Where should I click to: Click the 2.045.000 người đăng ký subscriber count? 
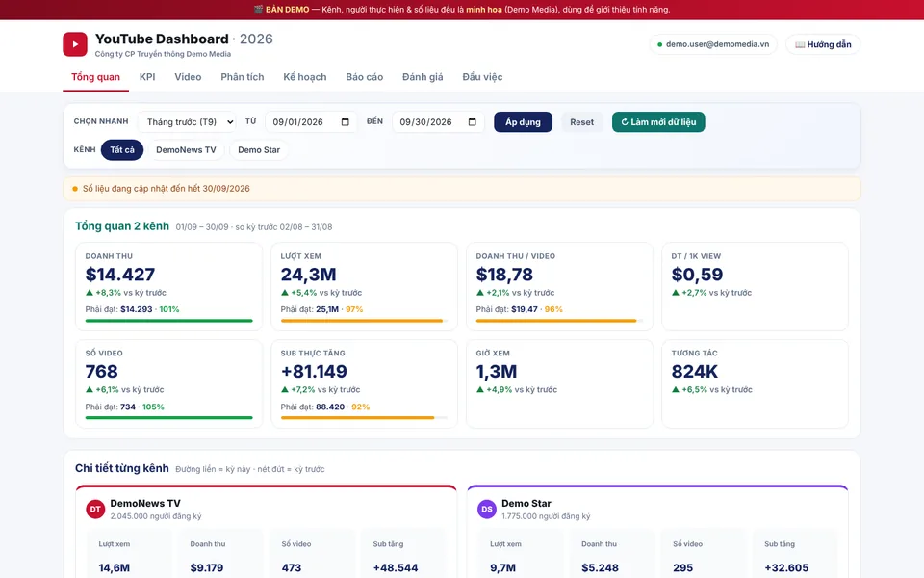[x=156, y=516]
